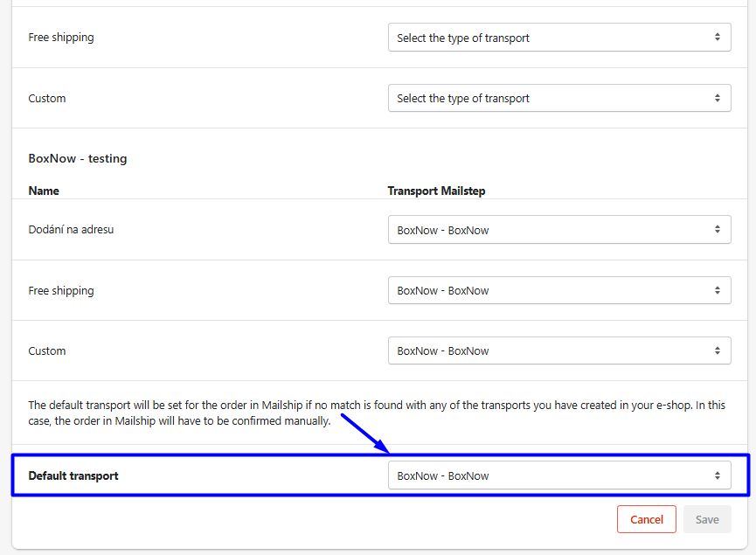The width and height of the screenshot is (756, 555).
Task: Open the upper Custom transport dropdown
Action: pyautogui.click(x=559, y=99)
